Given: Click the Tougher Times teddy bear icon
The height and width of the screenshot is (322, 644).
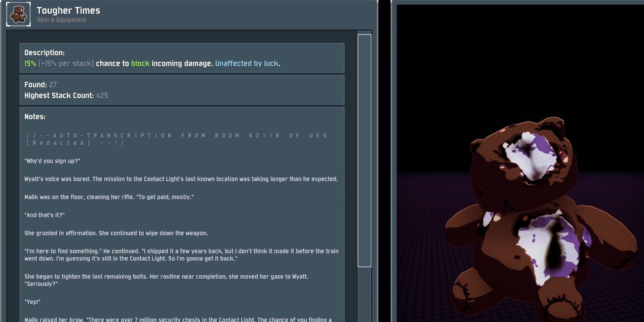Looking at the screenshot, I should point(18,15).
